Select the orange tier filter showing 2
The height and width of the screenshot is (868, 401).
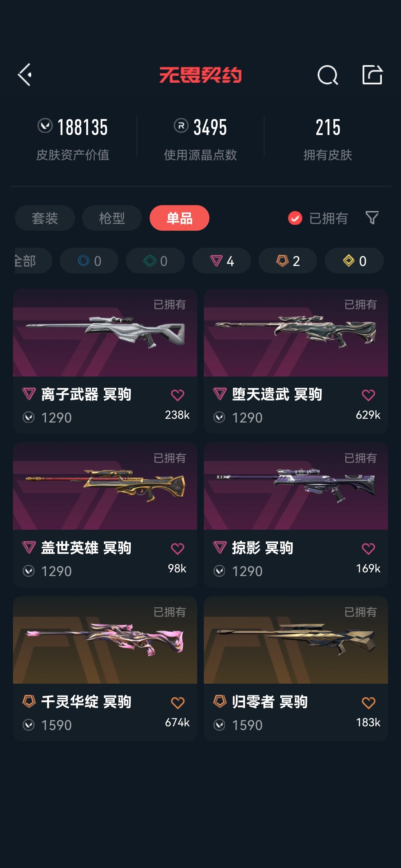[x=288, y=261]
